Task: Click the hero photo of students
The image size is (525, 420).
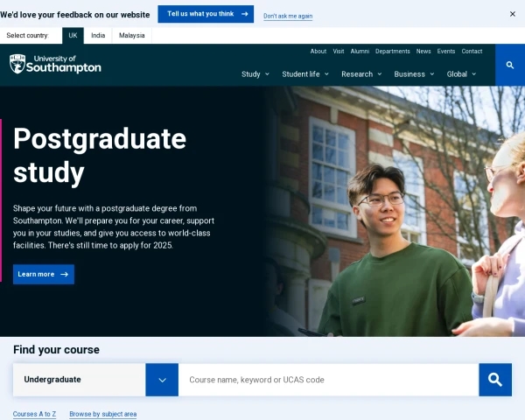Action: pos(395,211)
